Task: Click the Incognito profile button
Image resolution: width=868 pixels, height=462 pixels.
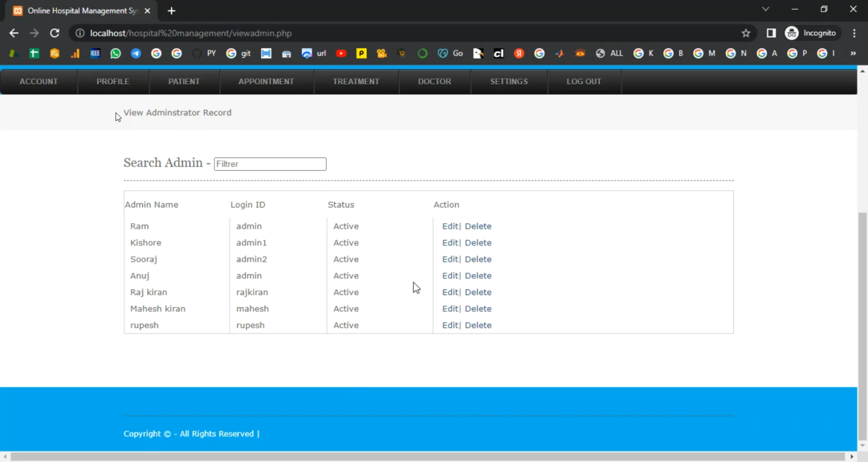Action: [811, 33]
